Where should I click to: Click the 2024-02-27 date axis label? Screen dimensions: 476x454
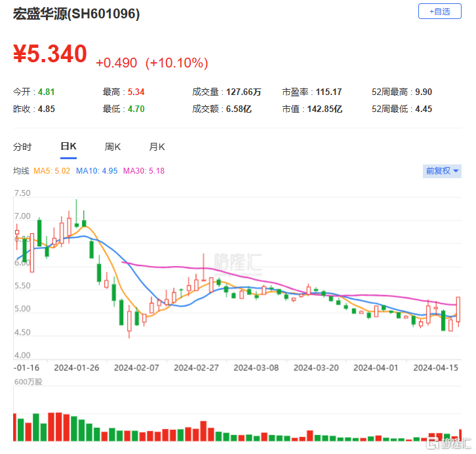pyautogui.click(x=196, y=368)
